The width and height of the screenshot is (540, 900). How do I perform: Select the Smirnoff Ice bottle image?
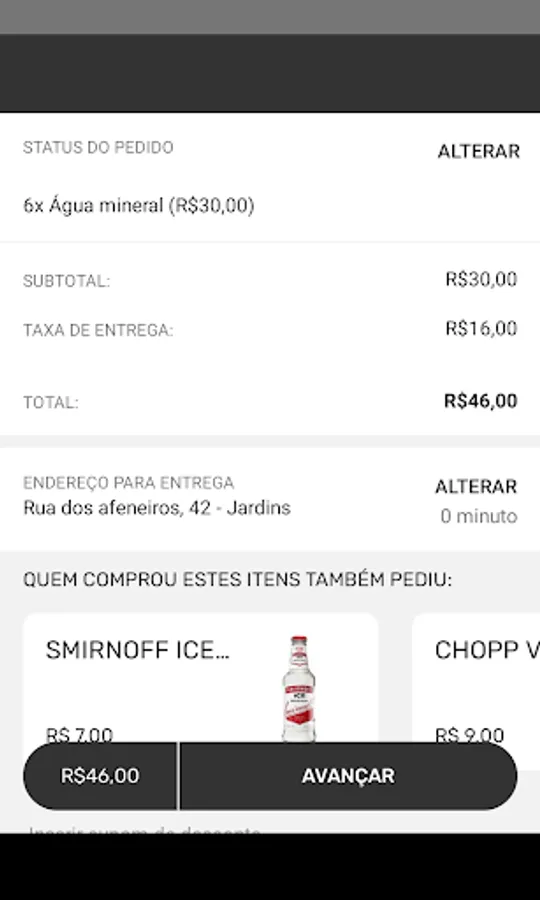click(x=298, y=688)
